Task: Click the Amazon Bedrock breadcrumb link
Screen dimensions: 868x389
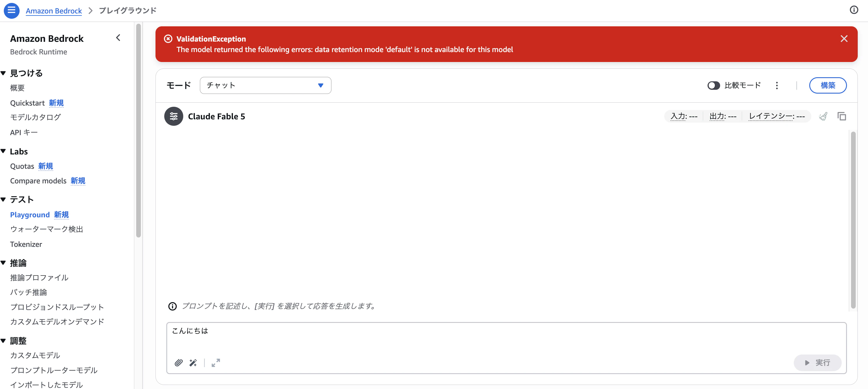Action: pyautogui.click(x=53, y=11)
